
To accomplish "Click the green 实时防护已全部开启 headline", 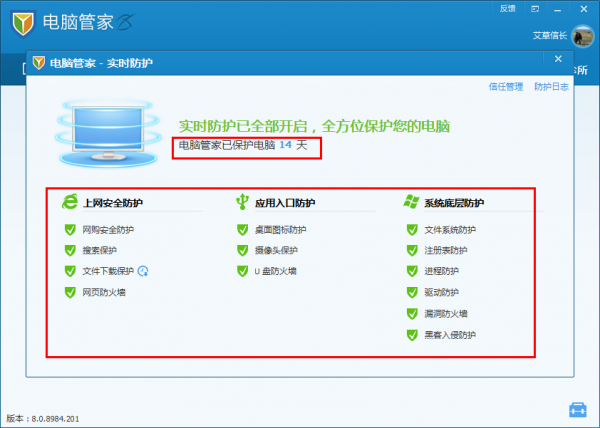I will click(314, 126).
